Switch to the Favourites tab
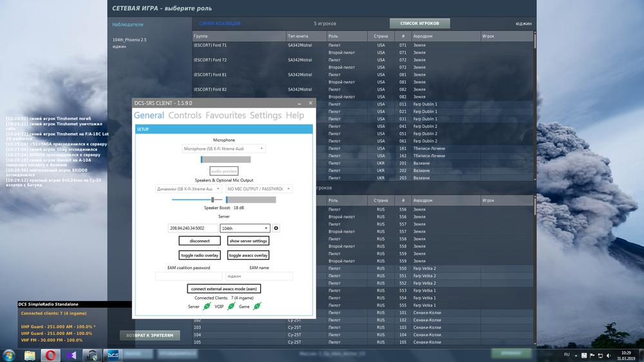 coord(225,115)
